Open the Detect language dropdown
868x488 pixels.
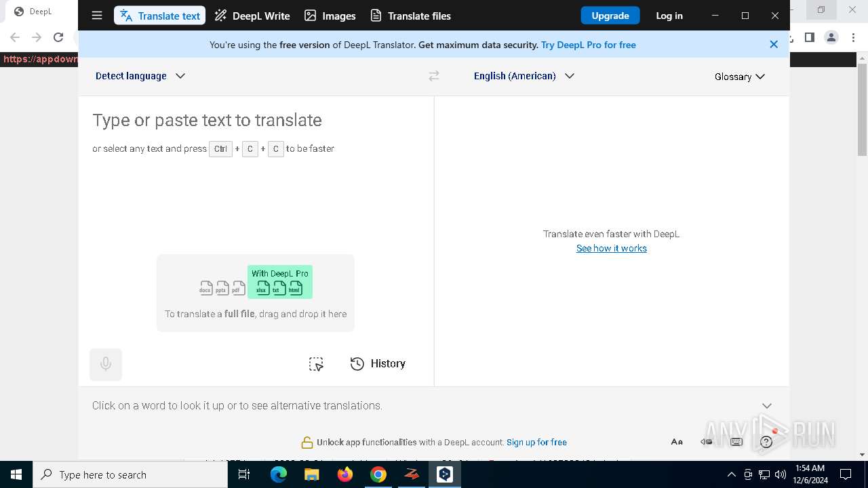pos(140,76)
